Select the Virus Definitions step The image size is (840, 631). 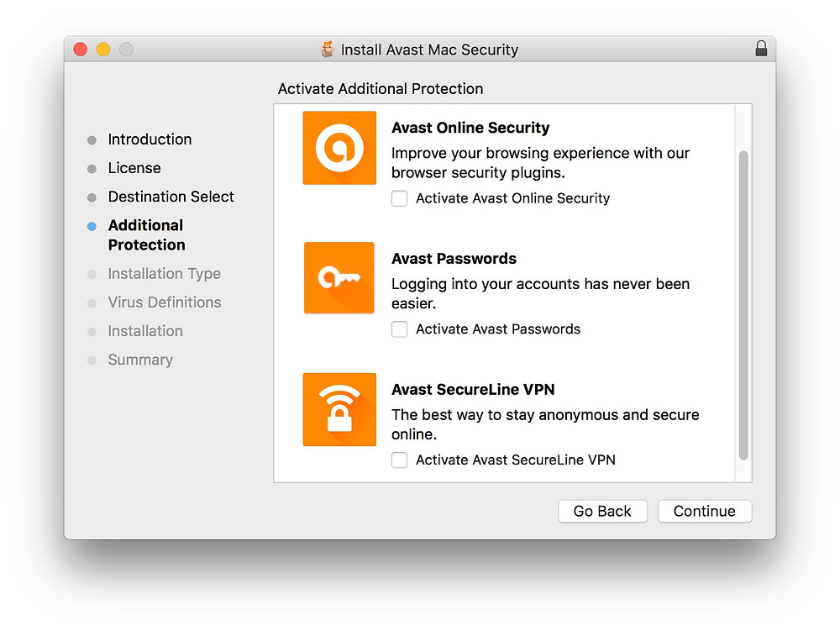point(165,302)
